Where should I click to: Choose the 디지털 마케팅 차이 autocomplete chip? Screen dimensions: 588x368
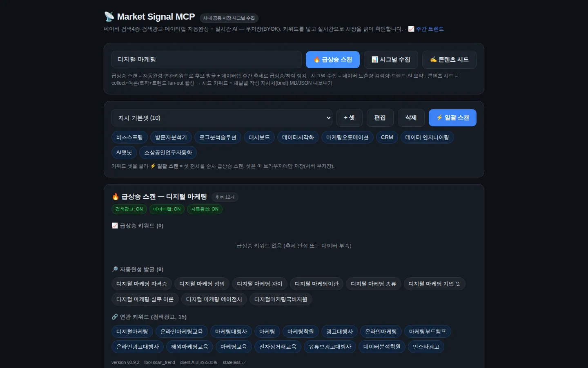click(260, 284)
